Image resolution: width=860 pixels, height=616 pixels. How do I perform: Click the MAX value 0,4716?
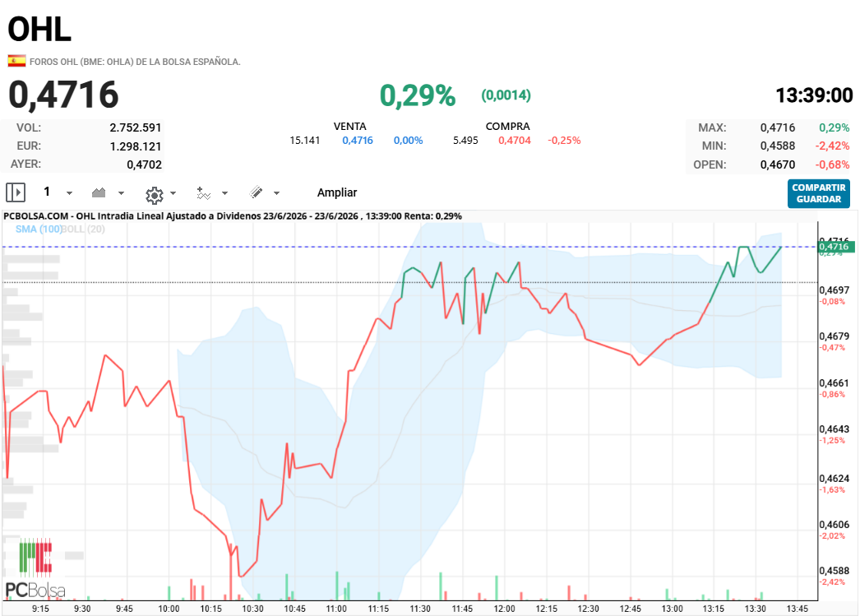click(x=777, y=127)
